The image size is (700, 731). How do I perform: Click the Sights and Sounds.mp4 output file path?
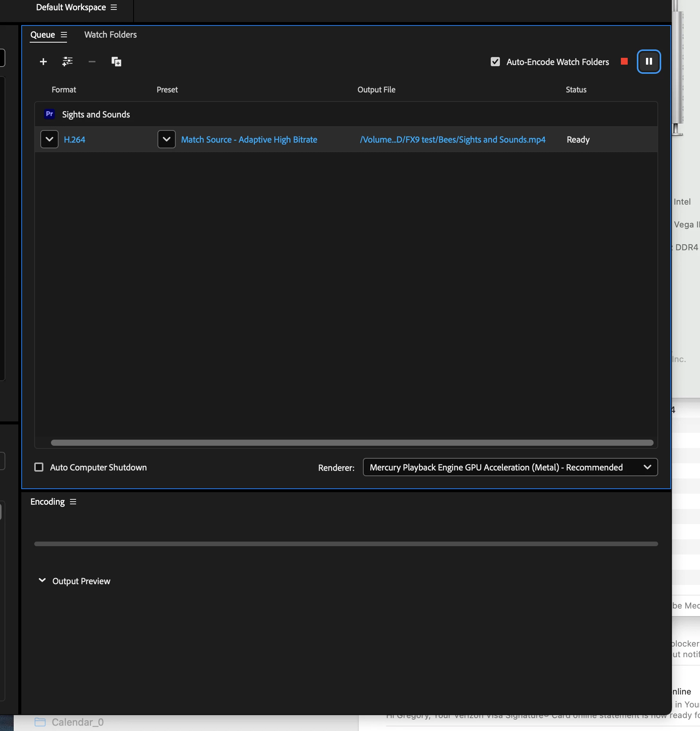(453, 140)
